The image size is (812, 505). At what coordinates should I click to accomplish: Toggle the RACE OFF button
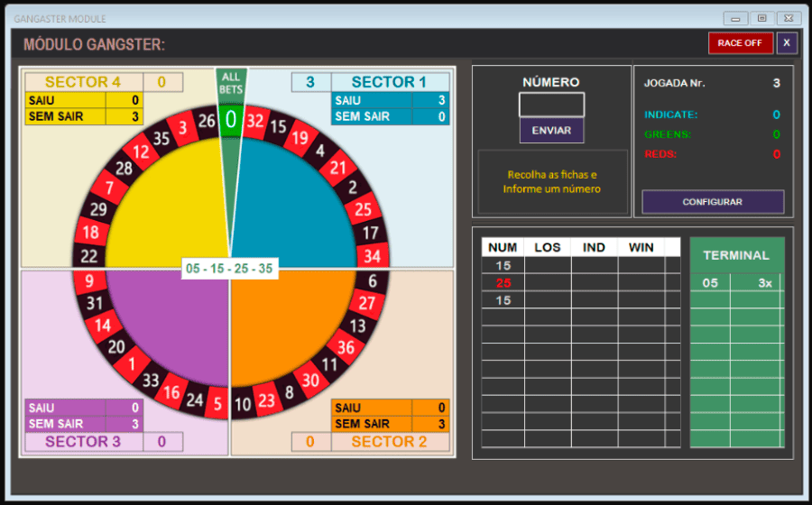click(x=740, y=43)
